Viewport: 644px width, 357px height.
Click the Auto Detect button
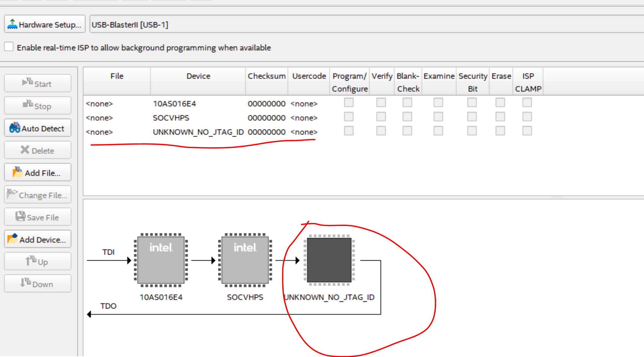38,128
